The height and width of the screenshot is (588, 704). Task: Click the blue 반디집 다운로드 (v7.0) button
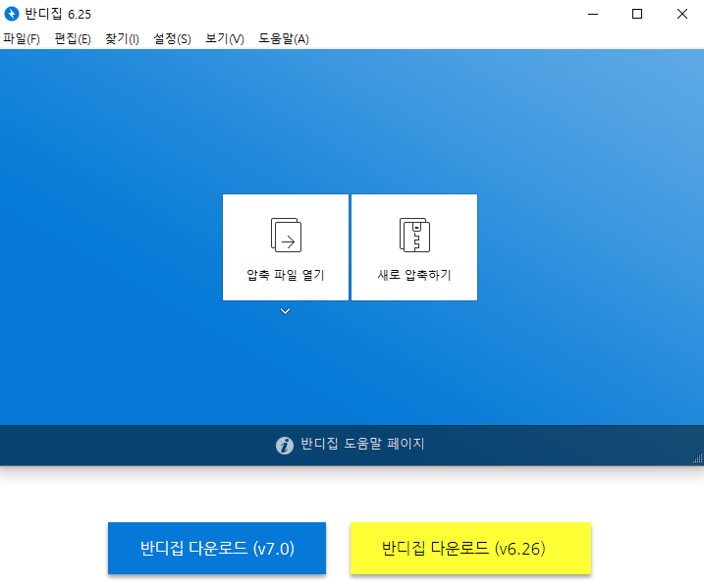click(x=217, y=548)
